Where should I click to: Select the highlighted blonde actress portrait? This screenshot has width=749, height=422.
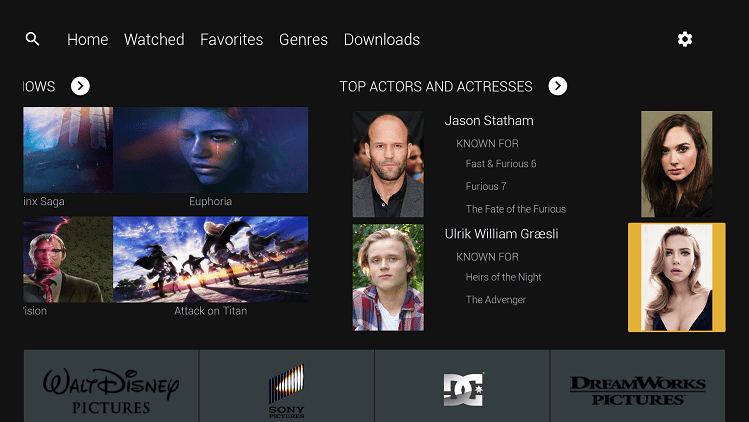(x=676, y=277)
